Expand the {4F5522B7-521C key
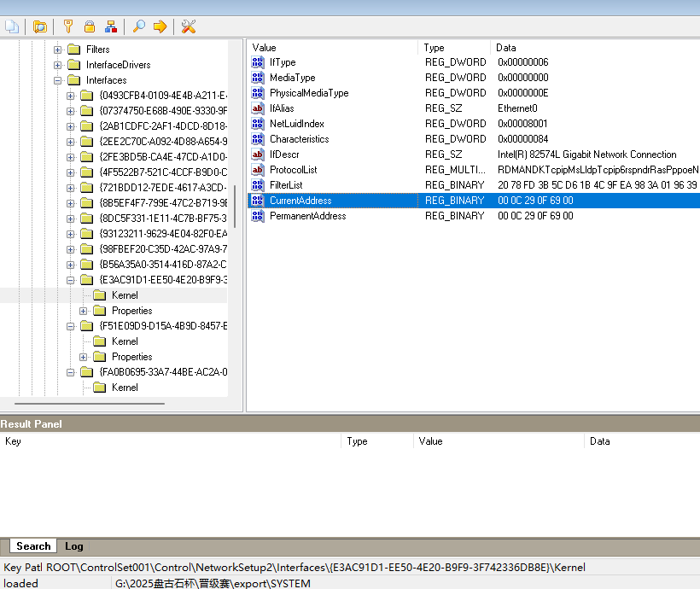Image resolution: width=700 pixels, height=589 pixels. 71,172
